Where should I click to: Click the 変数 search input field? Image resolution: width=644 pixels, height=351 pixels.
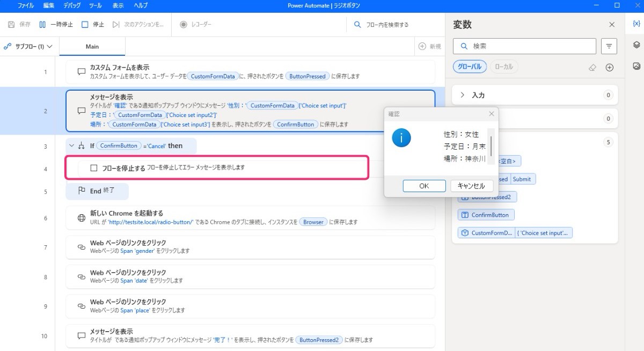[524, 47]
